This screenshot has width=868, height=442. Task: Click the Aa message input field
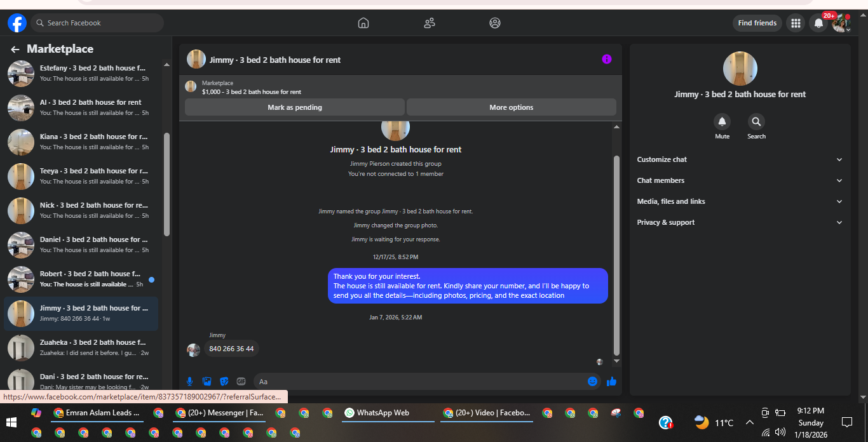419,381
